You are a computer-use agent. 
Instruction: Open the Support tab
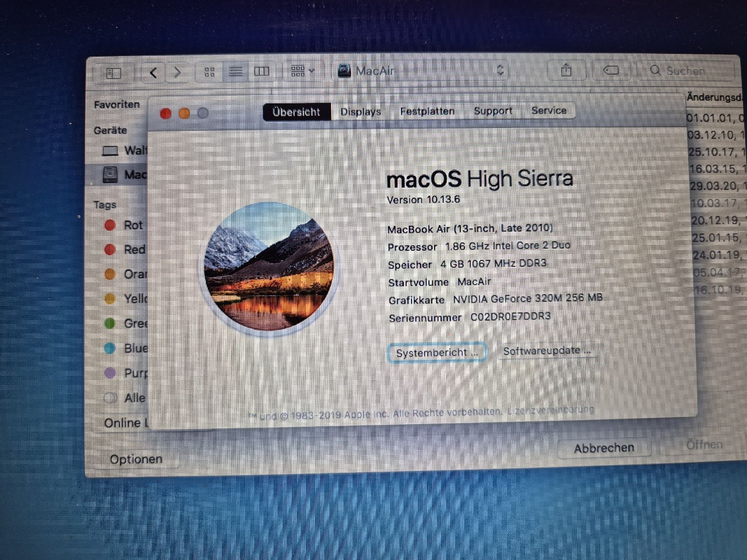[493, 111]
